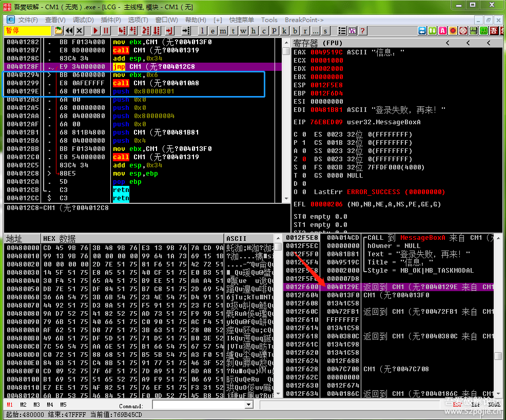Click the first register view arrow
506x420 pixels.
click(x=447, y=43)
